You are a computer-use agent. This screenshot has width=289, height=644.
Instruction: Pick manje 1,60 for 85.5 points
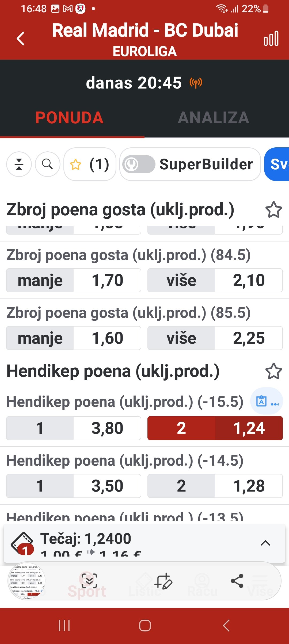pos(74,338)
